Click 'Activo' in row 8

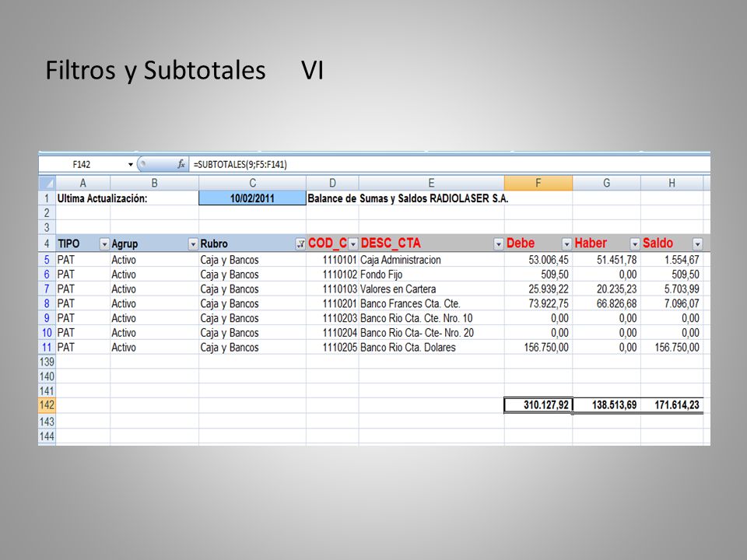click(154, 303)
